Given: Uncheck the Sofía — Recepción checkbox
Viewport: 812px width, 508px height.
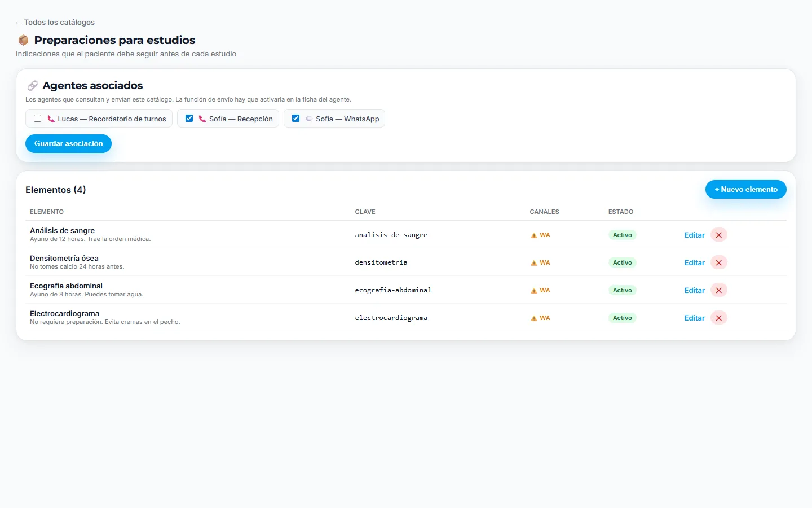Looking at the screenshot, I should [189, 118].
